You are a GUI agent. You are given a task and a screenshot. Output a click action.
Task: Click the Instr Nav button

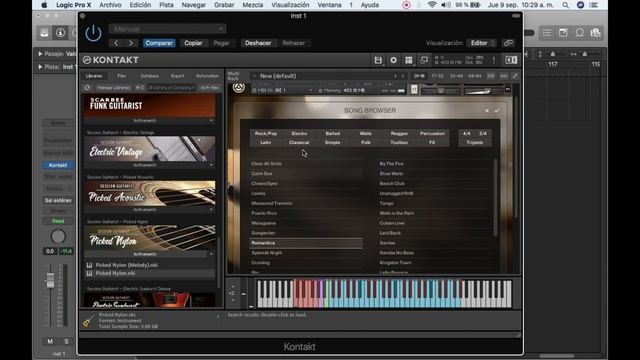pos(209,87)
